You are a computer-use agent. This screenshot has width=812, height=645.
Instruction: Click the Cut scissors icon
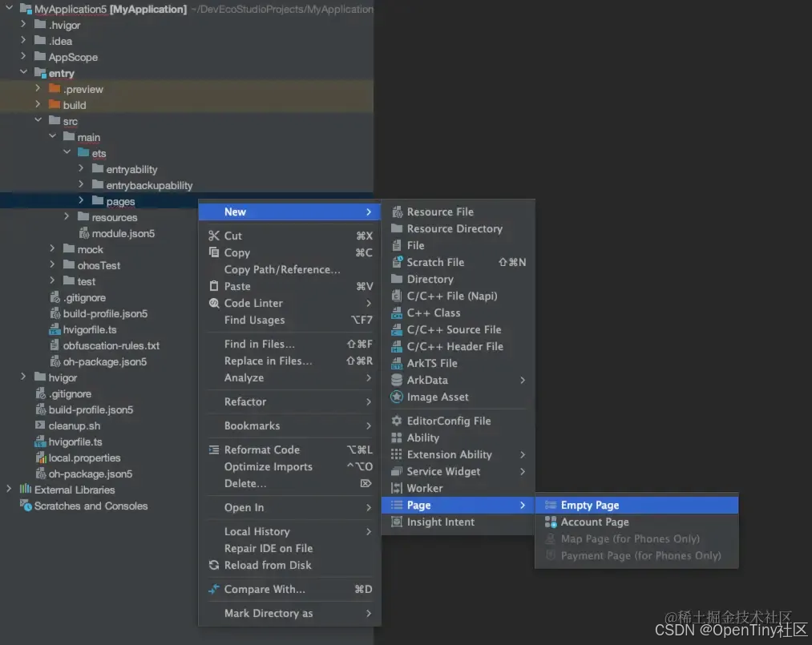pyautogui.click(x=214, y=236)
